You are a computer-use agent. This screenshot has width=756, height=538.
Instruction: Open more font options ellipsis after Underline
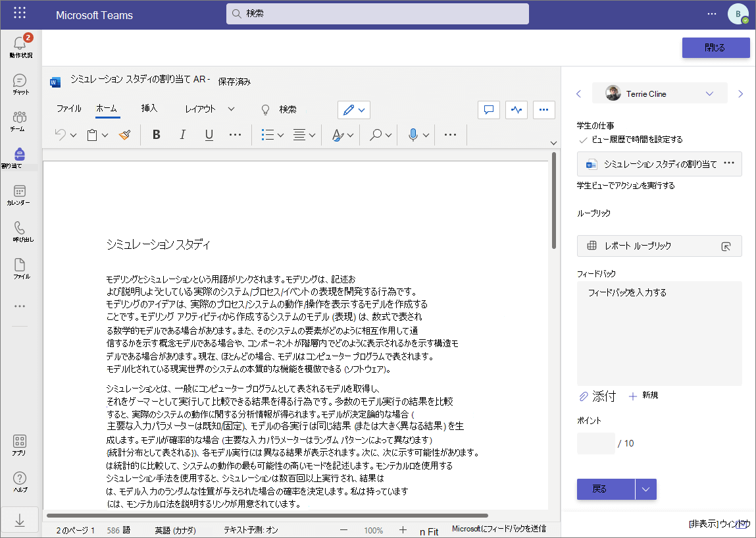[x=236, y=134]
